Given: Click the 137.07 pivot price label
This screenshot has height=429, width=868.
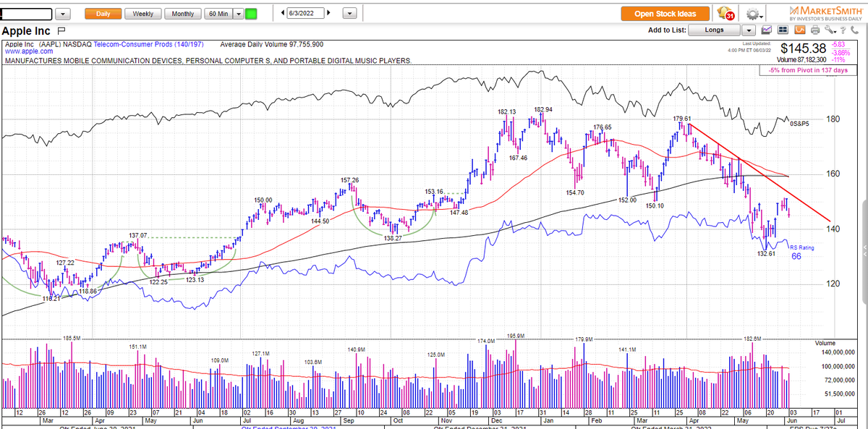Looking at the screenshot, I should click(x=139, y=235).
